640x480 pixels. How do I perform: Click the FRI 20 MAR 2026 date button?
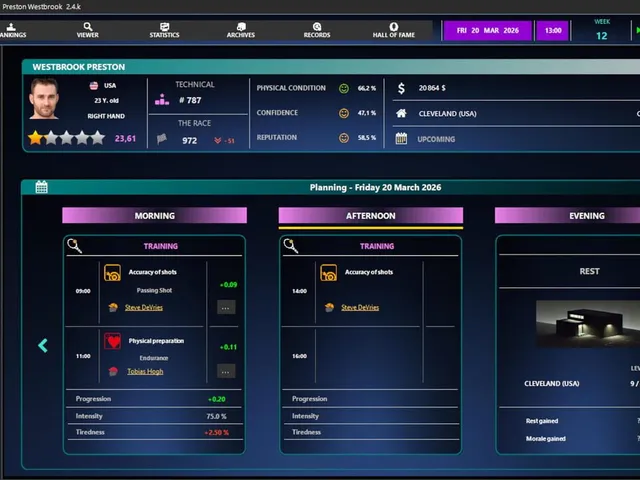(x=488, y=31)
